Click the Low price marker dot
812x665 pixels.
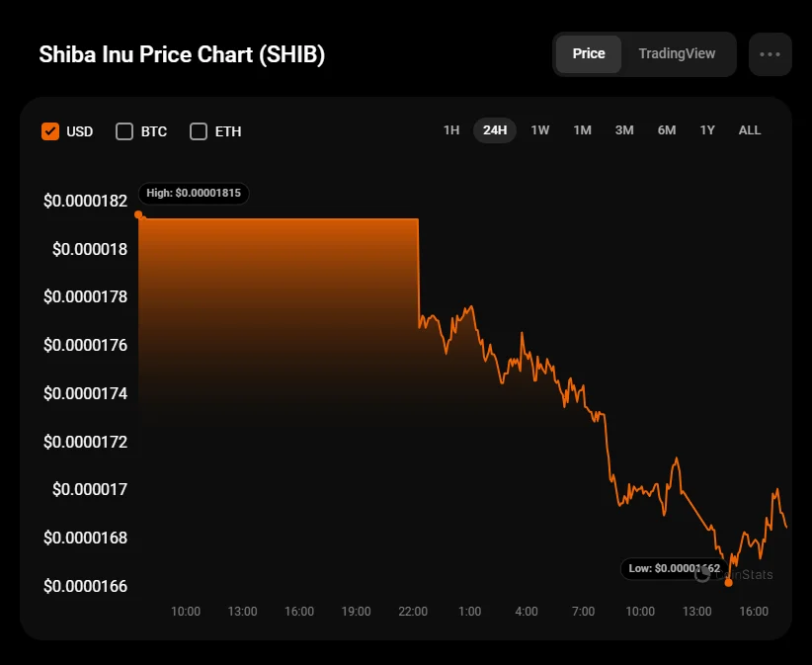click(x=729, y=583)
